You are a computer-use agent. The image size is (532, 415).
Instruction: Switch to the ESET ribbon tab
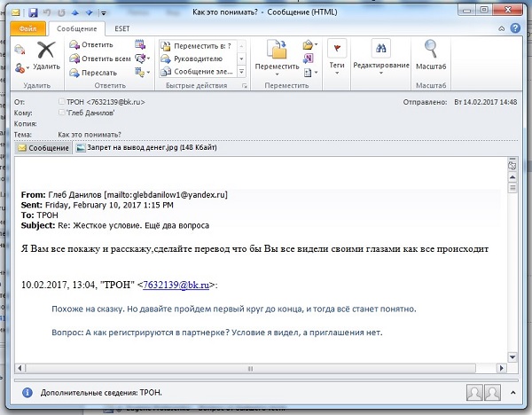122,28
